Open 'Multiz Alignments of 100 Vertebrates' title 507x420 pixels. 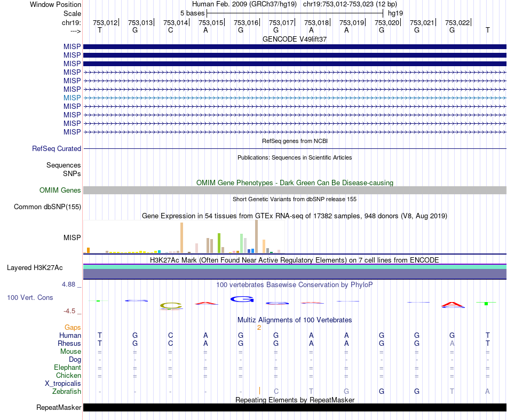295,320
